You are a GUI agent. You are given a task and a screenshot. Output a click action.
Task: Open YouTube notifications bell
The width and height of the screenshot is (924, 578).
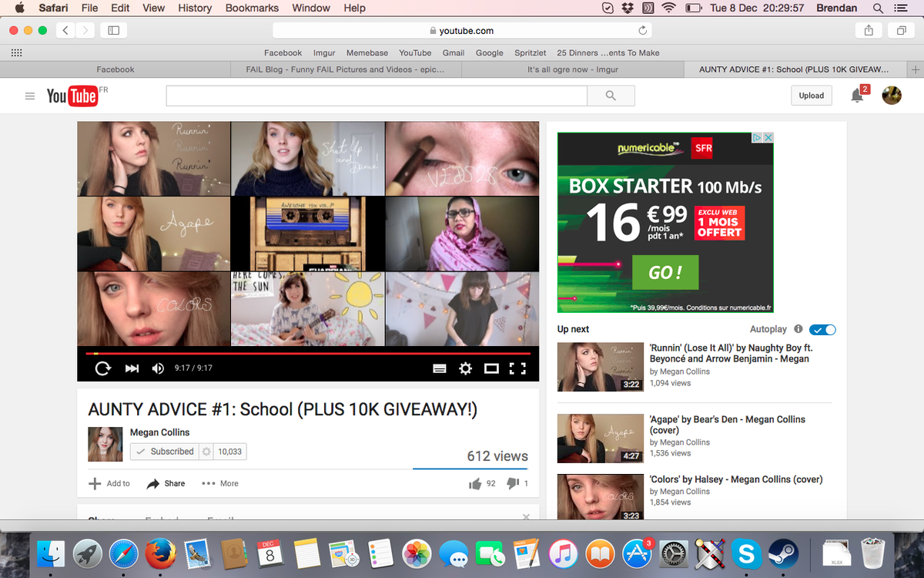pos(857,96)
